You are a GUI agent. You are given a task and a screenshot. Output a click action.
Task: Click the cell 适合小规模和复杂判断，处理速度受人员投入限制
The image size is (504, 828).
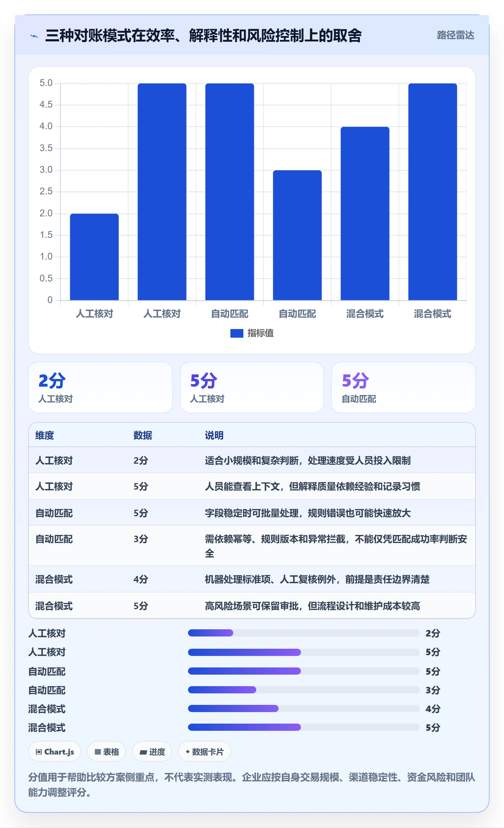click(308, 460)
